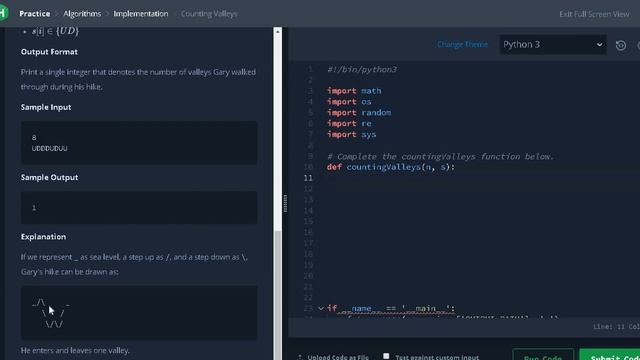
Task: Click the #!/bin/python3 shebang line
Action: [362, 69]
